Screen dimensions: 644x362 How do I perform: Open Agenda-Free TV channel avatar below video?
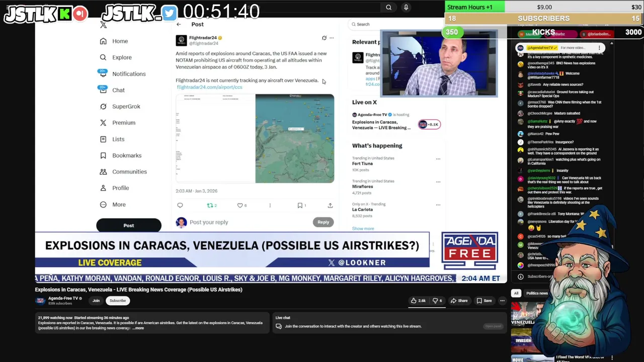(40, 301)
